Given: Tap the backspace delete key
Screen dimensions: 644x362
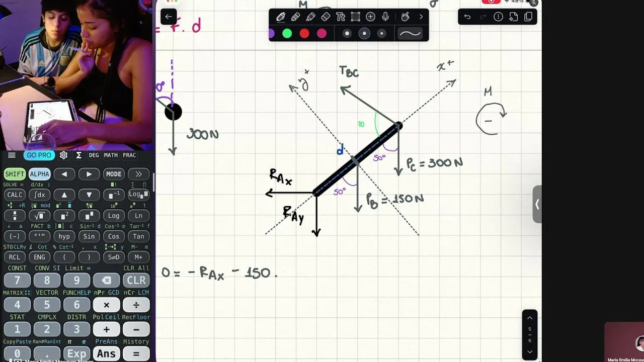Looking at the screenshot, I should (106, 280).
